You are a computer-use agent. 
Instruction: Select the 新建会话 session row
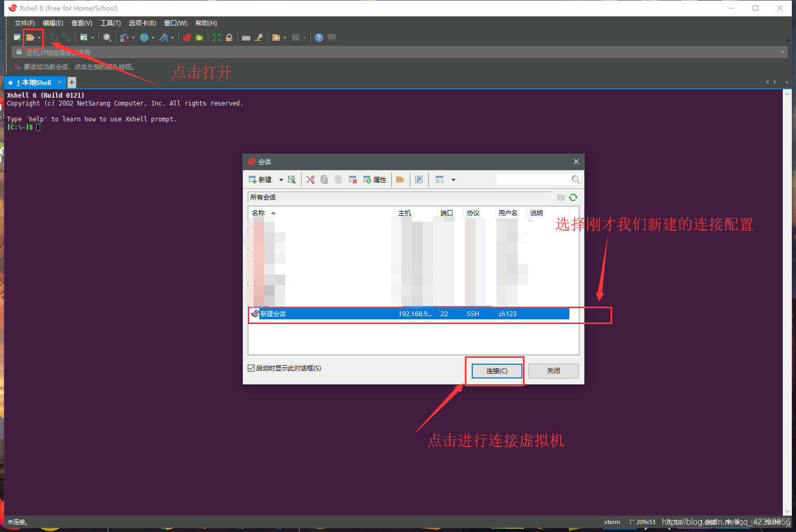click(x=409, y=314)
